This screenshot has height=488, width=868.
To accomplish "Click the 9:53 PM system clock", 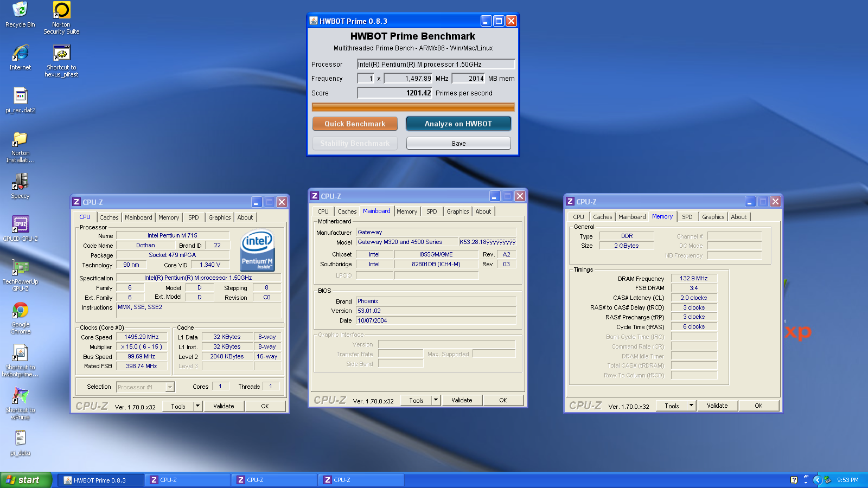I will click(x=847, y=480).
